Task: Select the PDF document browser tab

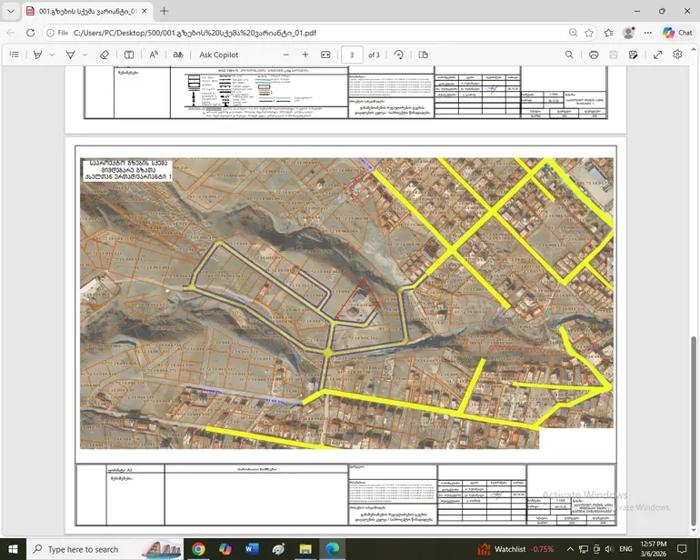Action: coord(87,11)
